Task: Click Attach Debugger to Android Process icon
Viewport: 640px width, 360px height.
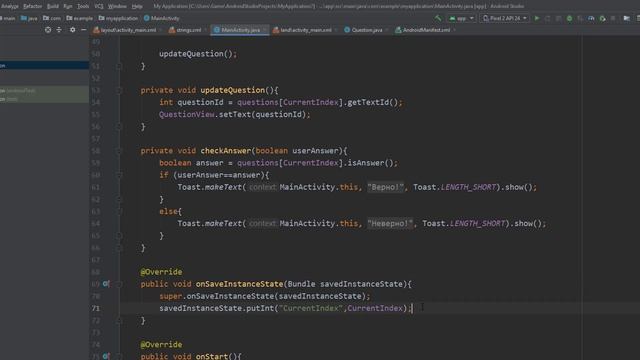Action: (x=602, y=18)
